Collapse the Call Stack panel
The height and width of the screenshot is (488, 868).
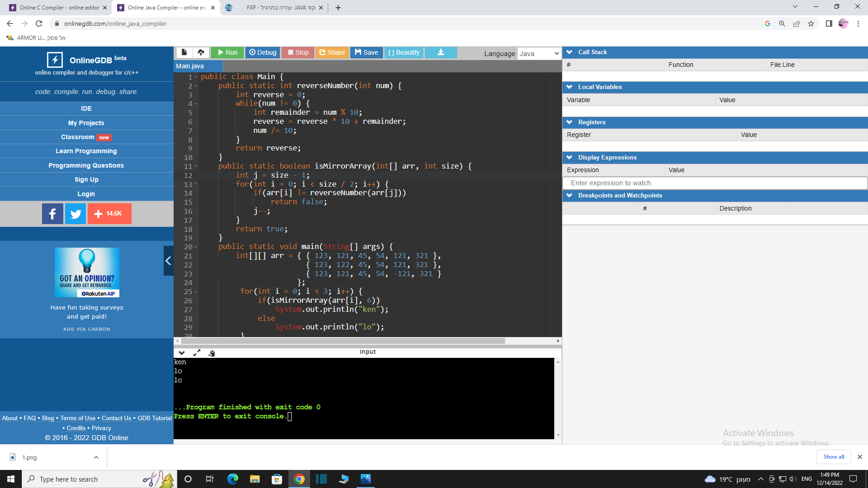(569, 52)
